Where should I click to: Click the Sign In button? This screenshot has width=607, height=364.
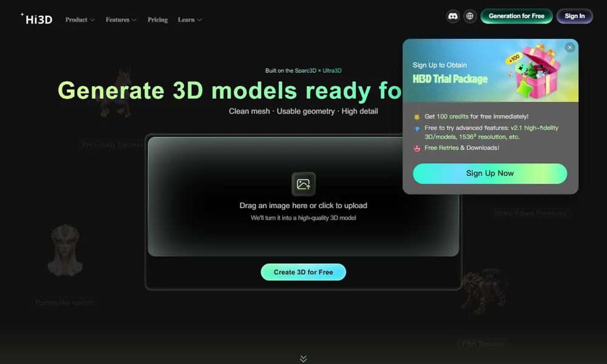[574, 16]
